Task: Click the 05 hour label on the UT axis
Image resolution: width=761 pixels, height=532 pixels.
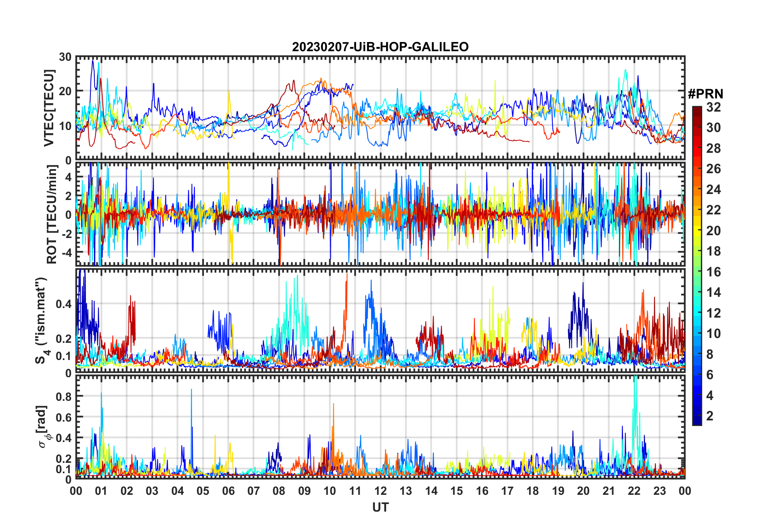Action: pos(203,491)
